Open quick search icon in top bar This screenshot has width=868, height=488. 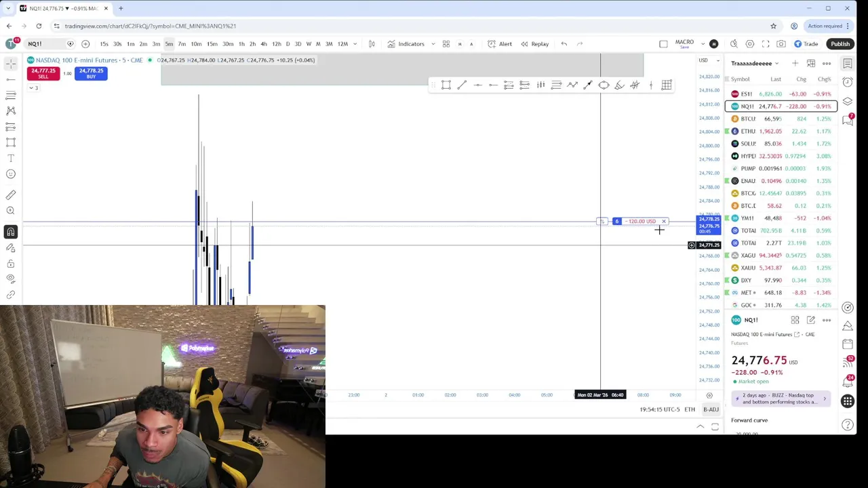[734, 44]
